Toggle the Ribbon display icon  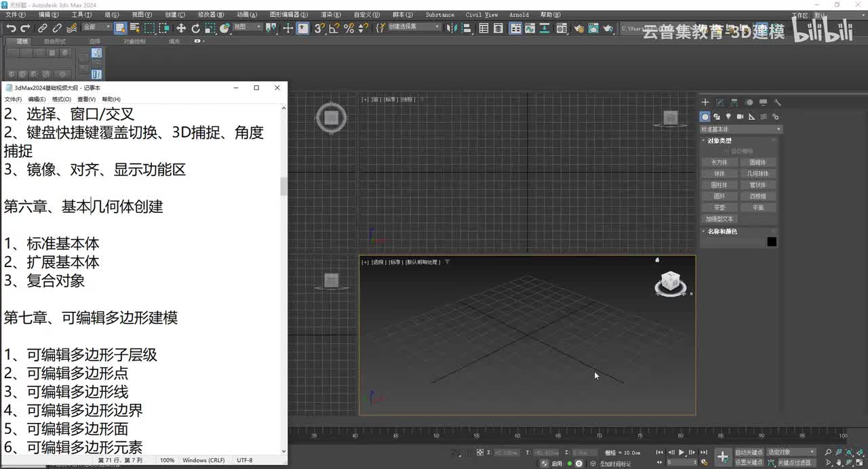click(x=515, y=28)
